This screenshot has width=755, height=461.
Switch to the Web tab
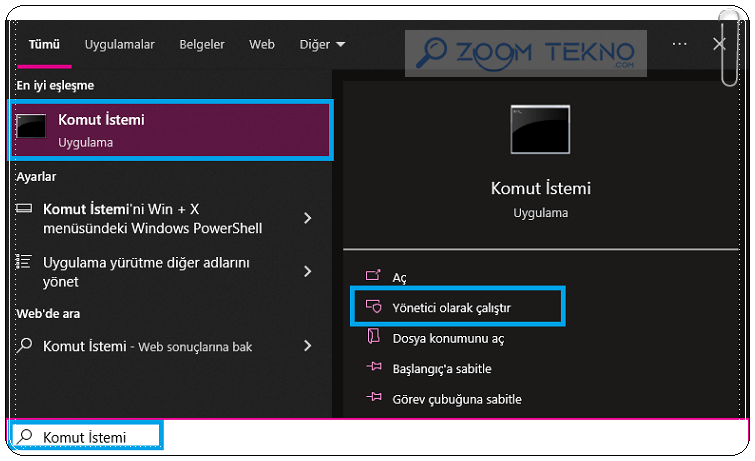pyautogui.click(x=261, y=44)
